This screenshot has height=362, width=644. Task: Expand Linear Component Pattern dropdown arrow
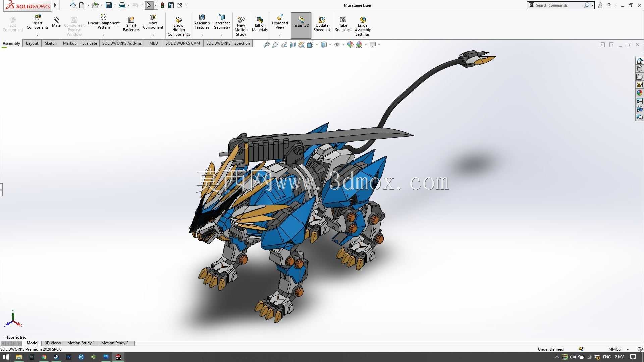pyautogui.click(x=104, y=35)
